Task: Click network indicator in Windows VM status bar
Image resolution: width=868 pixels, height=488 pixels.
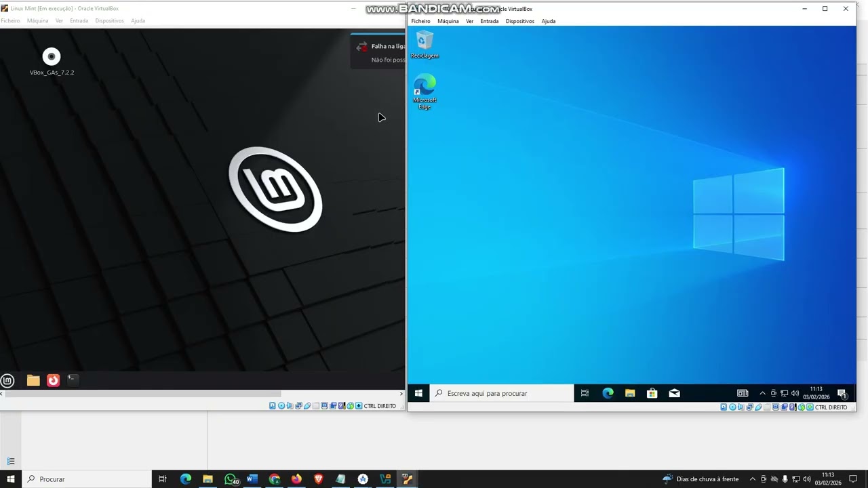Action: click(x=749, y=407)
